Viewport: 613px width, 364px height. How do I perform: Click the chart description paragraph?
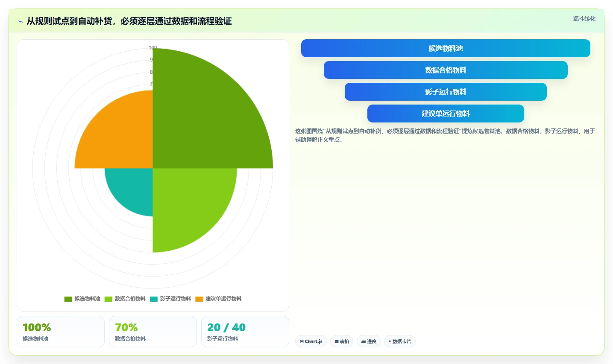(x=445, y=135)
